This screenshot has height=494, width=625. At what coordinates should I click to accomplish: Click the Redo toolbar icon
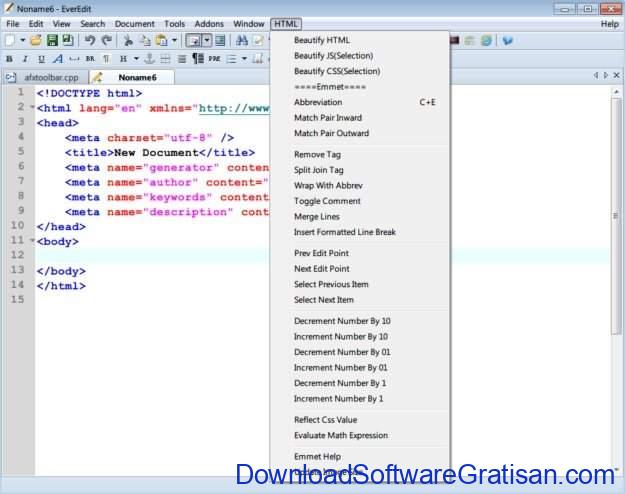106,40
